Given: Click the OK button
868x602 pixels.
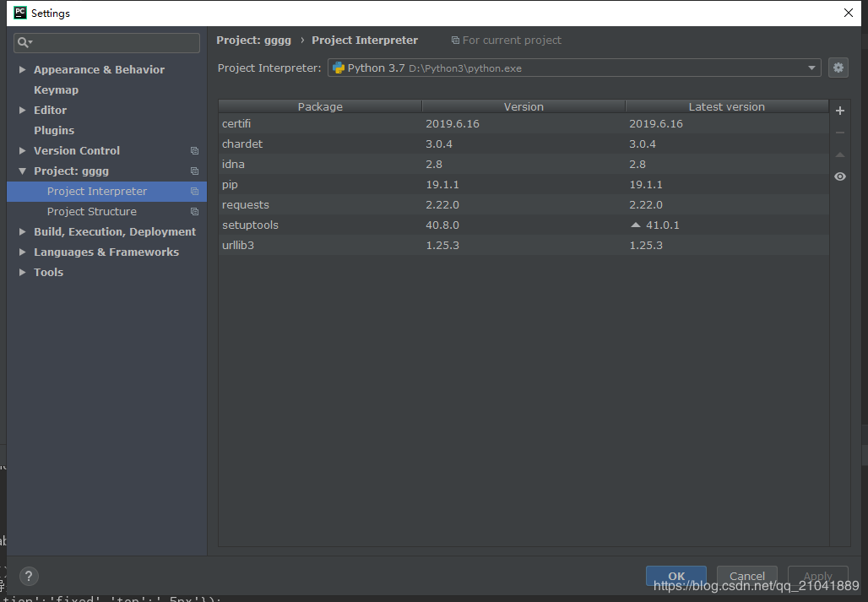Looking at the screenshot, I should 675,576.
